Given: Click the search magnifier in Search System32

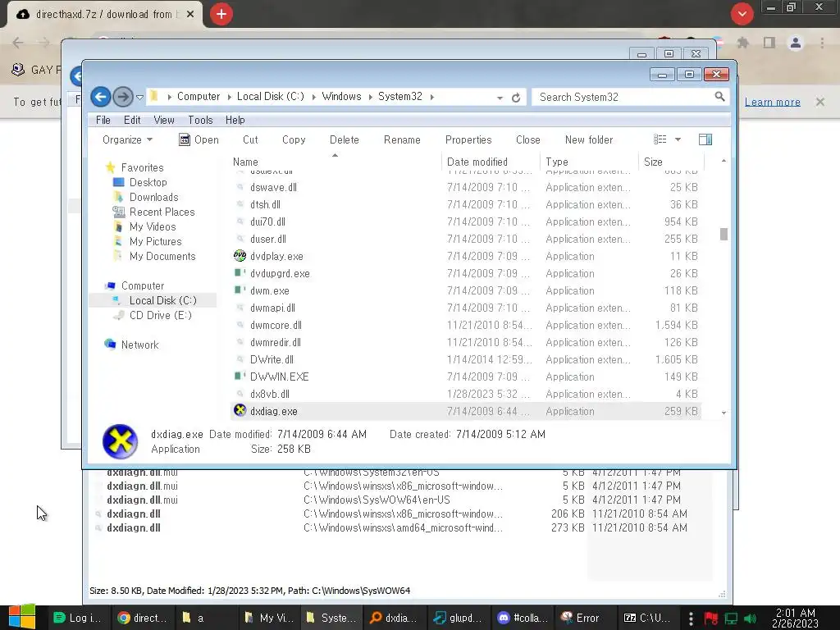Looking at the screenshot, I should click(719, 97).
